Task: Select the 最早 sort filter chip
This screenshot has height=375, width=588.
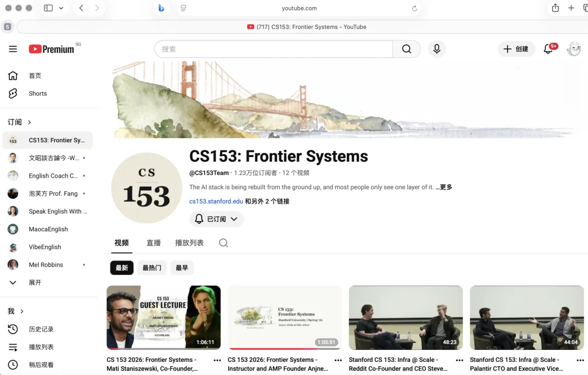Action: pos(182,268)
